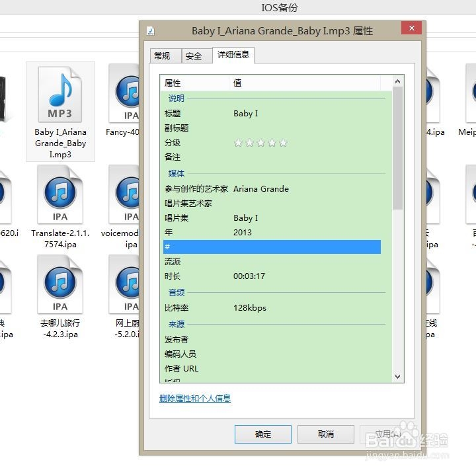This screenshot has height=472, width=476.
Task: Click the 作者 URL row
Action: tap(272, 368)
